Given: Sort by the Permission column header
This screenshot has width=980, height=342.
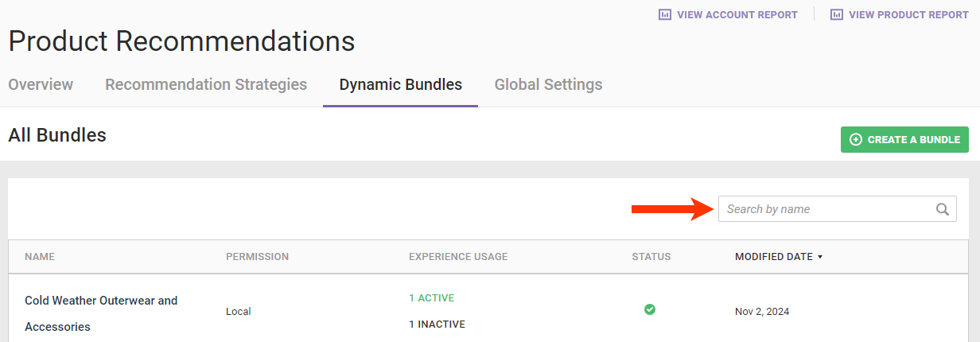Looking at the screenshot, I should click(x=257, y=257).
